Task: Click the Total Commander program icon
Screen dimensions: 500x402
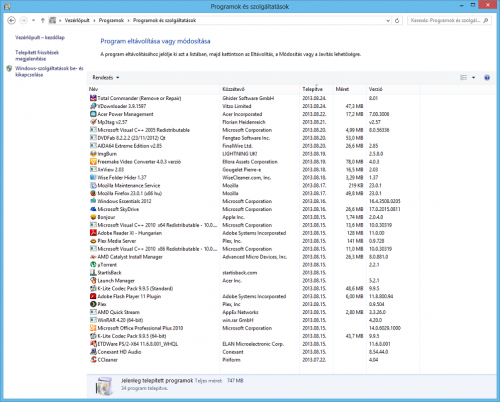Action: point(93,98)
